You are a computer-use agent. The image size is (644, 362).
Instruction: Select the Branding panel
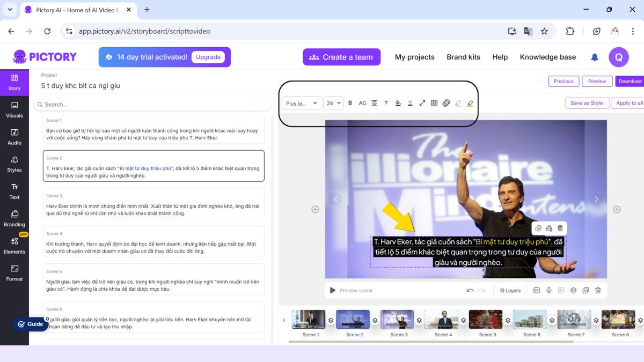[14, 219]
